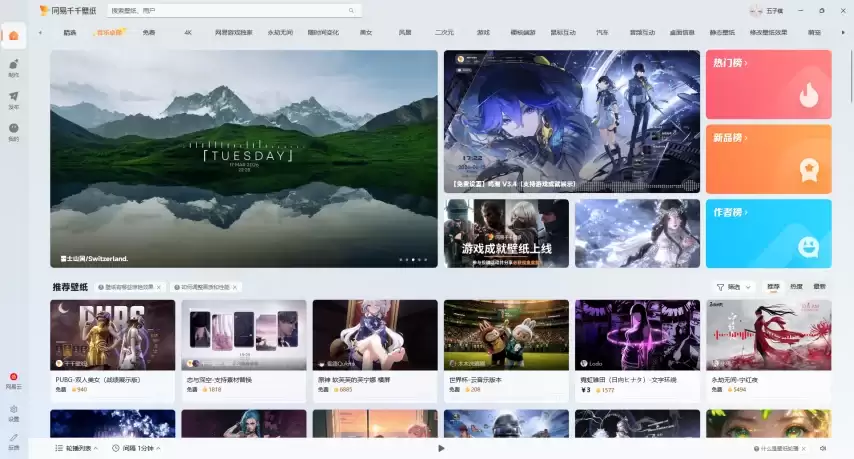Click the user avatar at top right
Screen dimensions: 854x459
point(755,10)
